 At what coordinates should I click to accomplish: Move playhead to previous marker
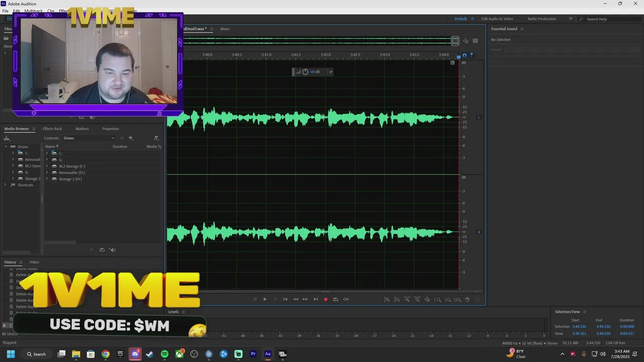(x=285, y=299)
